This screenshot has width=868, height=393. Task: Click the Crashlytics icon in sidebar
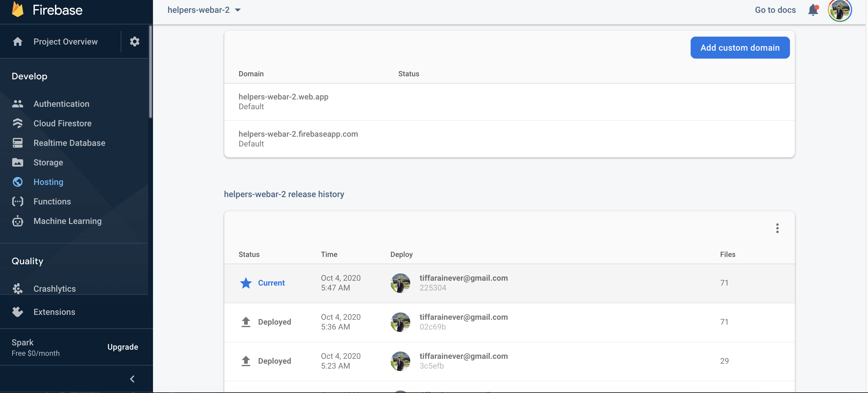[17, 289]
